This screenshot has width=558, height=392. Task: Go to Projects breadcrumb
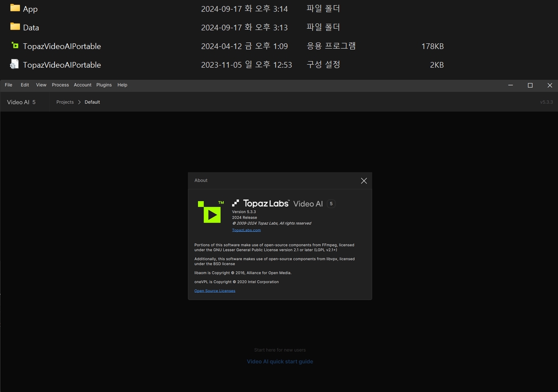[65, 102]
